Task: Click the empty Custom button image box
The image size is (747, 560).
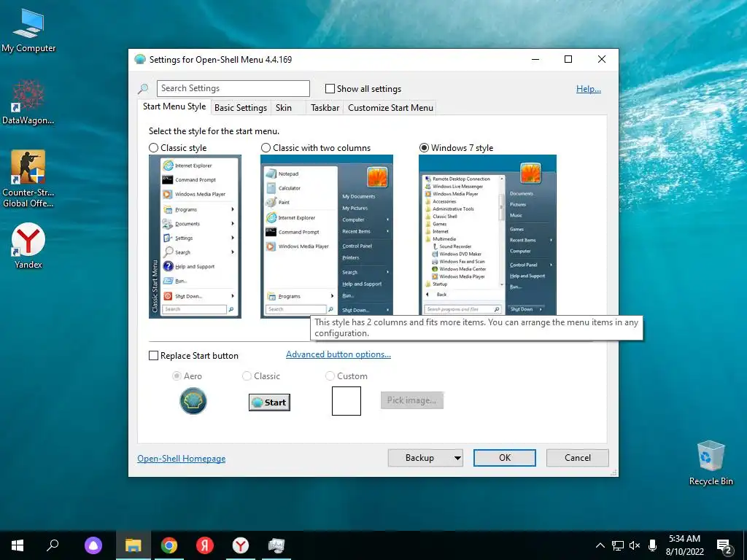Action: click(347, 401)
